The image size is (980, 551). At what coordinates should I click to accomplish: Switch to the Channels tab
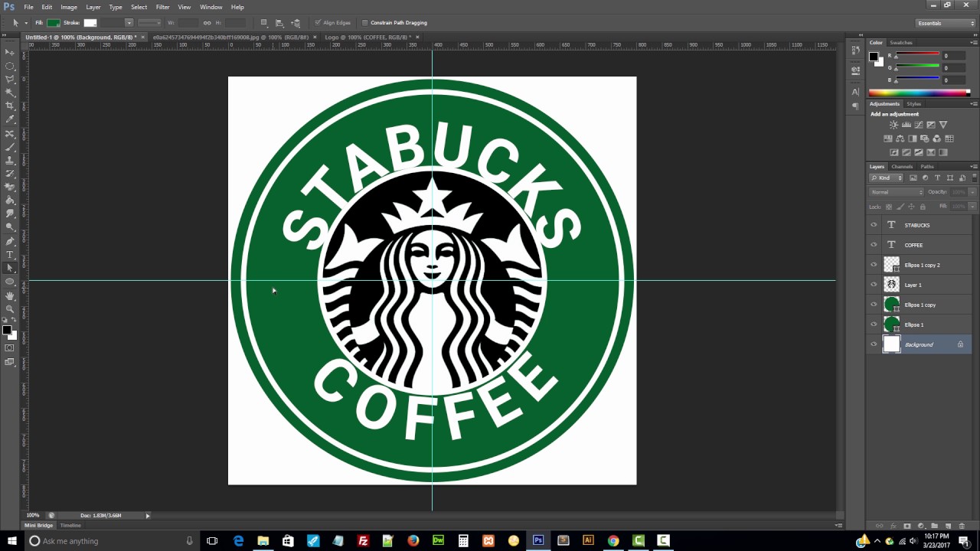[902, 166]
